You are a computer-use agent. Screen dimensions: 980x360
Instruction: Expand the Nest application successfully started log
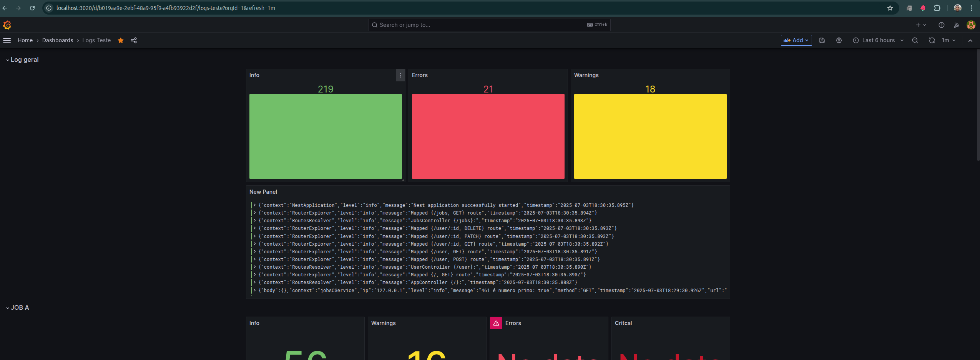click(x=254, y=205)
